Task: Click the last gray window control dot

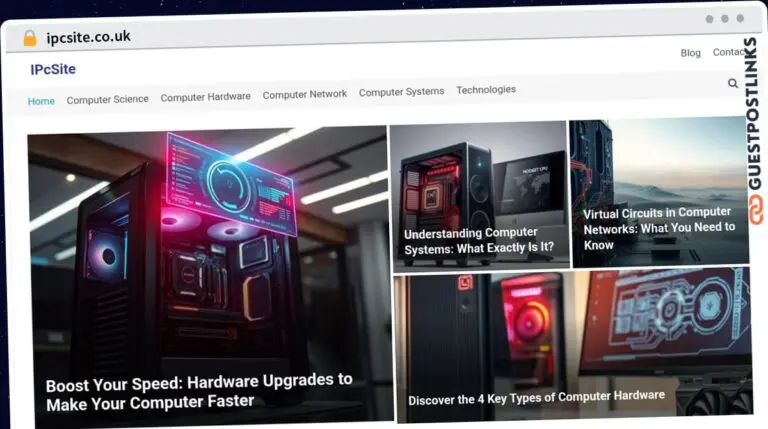Action: point(740,18)
